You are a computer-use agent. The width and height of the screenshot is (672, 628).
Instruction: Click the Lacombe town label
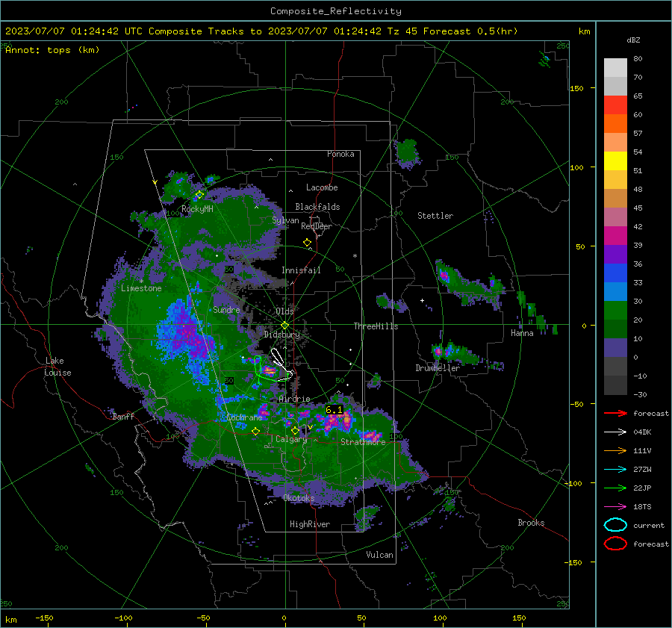point(322,187)
